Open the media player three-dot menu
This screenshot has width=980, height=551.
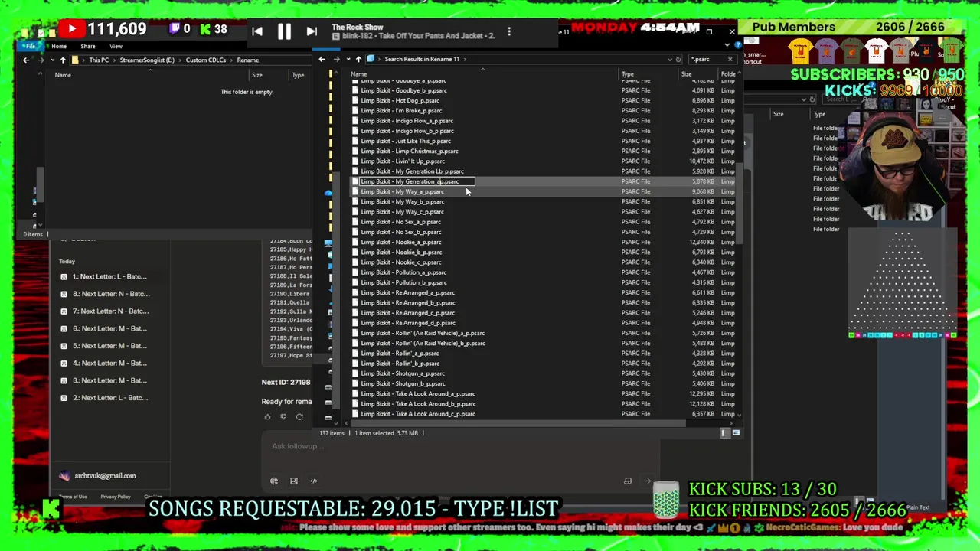coord(509,31)
